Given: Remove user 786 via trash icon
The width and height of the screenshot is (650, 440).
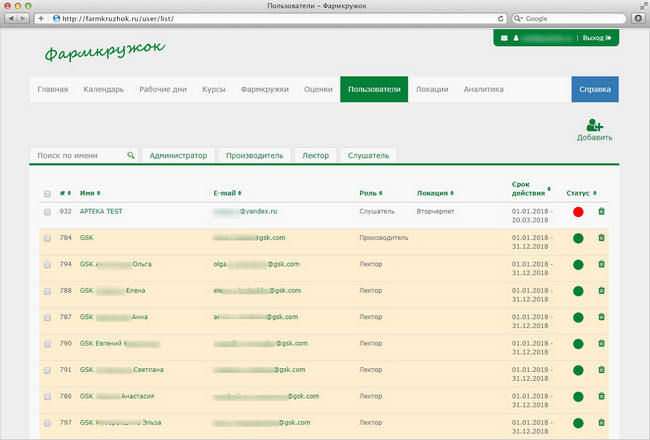Looking at the screenshot, I should point(601,396).
